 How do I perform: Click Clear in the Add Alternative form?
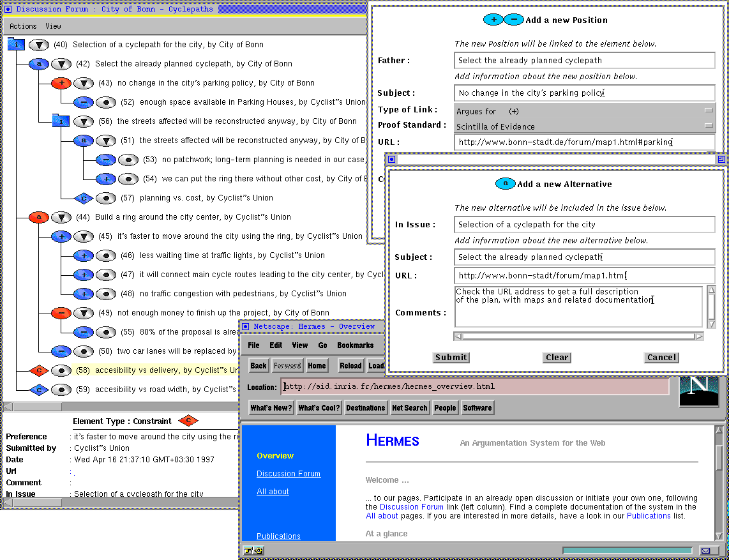(557, 357)
